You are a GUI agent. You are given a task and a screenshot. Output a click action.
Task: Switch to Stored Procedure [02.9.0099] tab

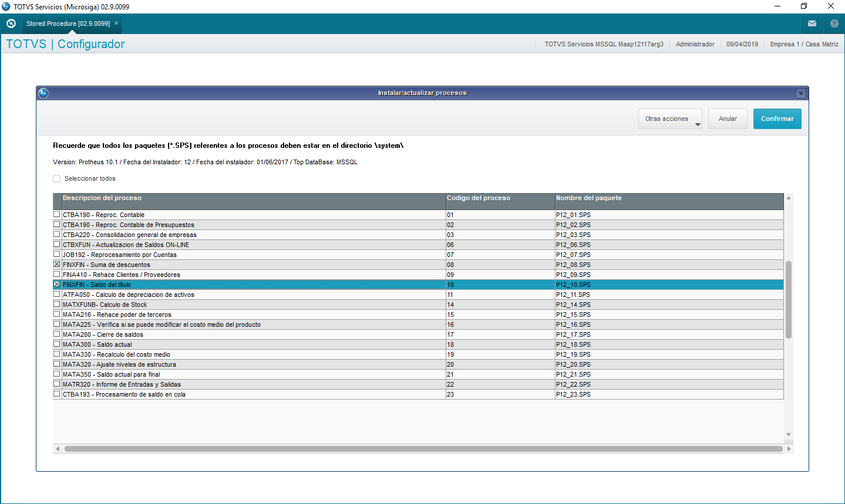pos(68,23)
